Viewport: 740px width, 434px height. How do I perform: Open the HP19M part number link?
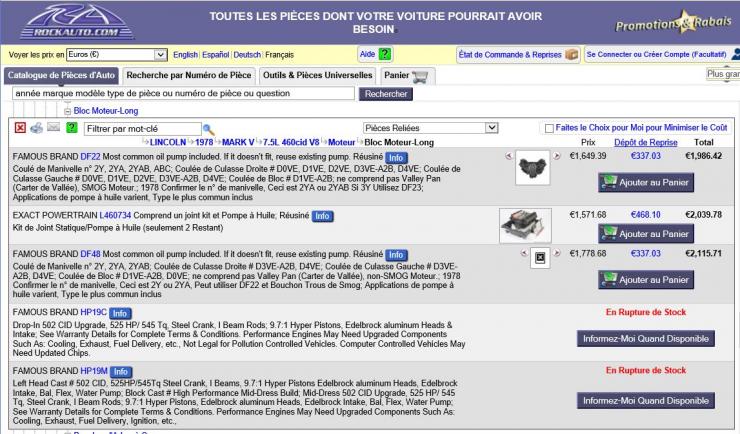94,371
